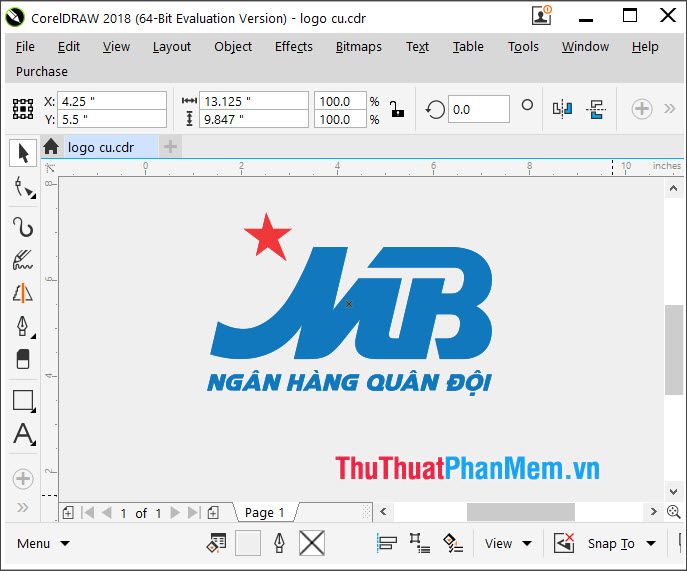The height and width of the screenshot is (571, 687).
Task: Open the Menu dropdown in status bar
Action: [x=43, y=543]
